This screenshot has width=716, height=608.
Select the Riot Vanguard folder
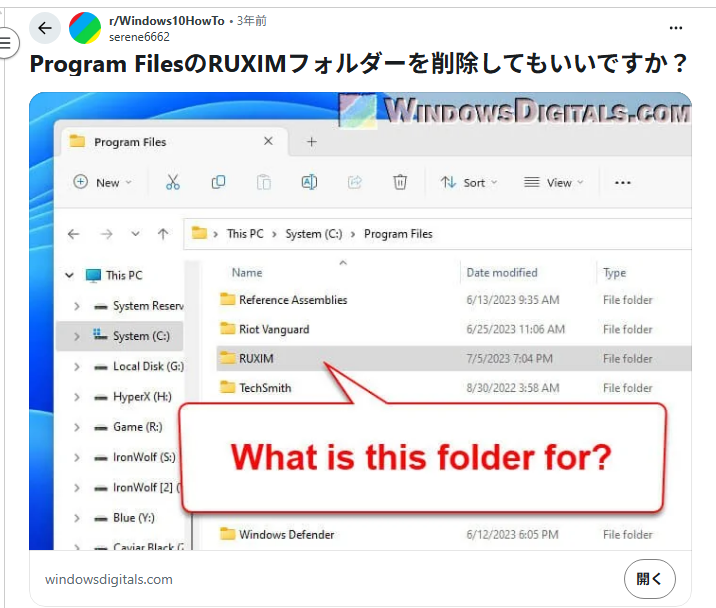265,329
